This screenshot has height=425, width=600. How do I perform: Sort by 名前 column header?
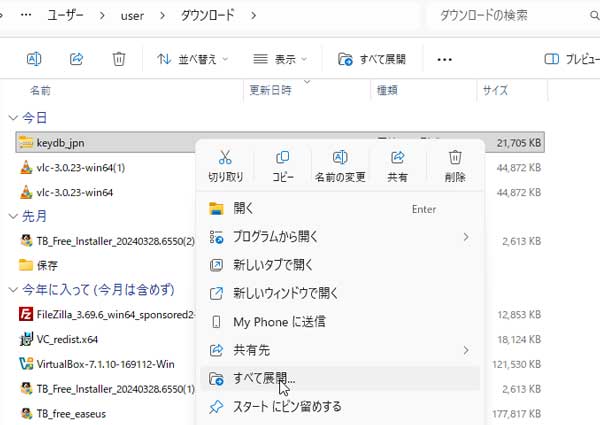point(40,91)
